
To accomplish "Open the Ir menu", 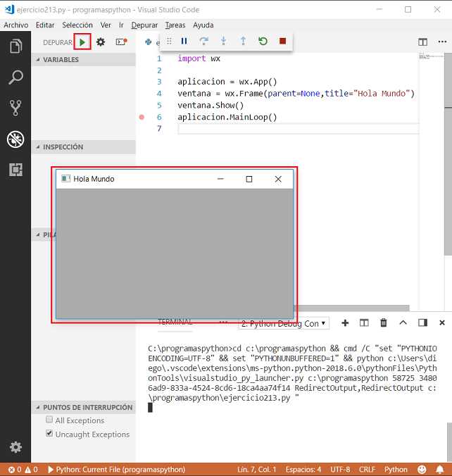I will click(121, 25).
